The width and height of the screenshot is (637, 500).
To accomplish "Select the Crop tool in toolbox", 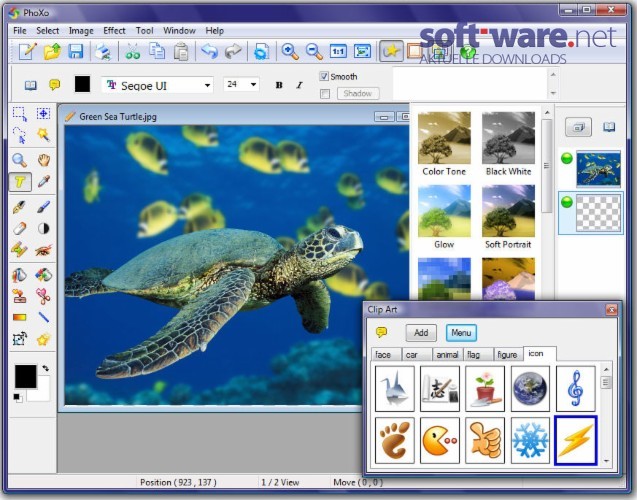I will click(x=20, y=339).
